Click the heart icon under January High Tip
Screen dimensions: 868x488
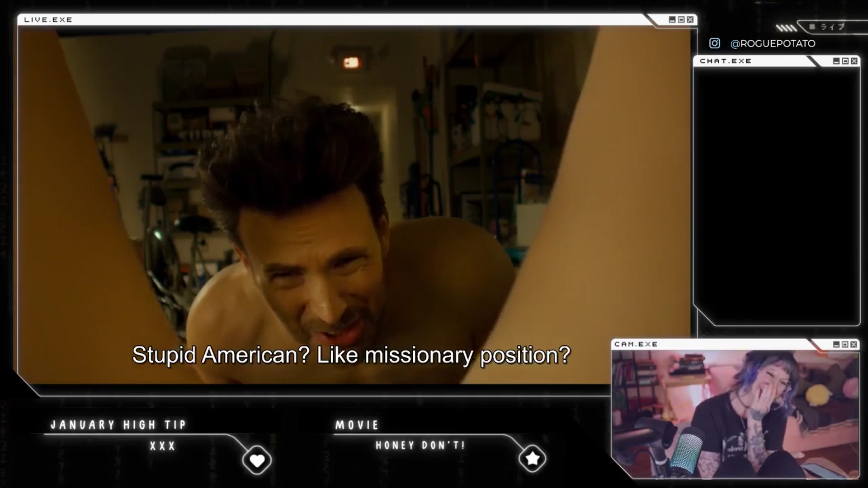[x=257, y=460]
